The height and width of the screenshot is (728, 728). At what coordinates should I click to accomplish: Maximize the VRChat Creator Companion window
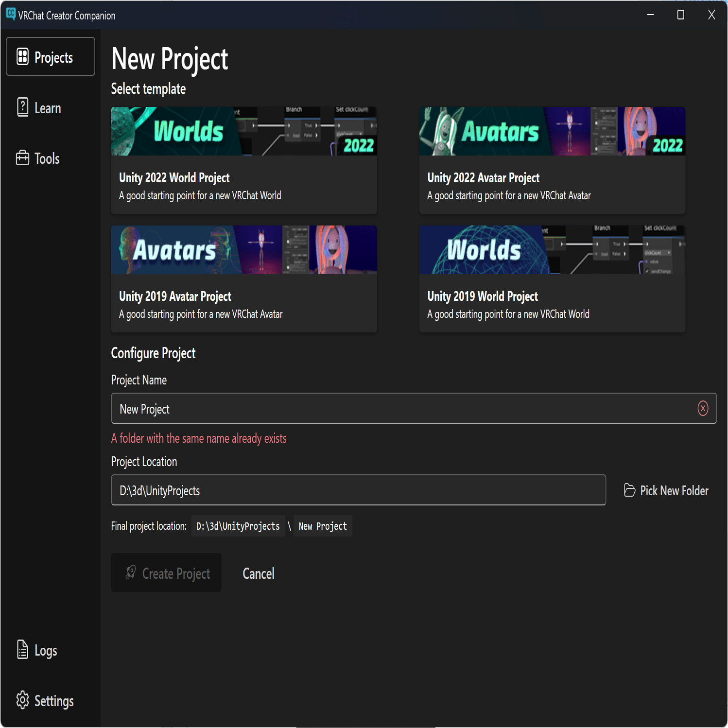680,15
